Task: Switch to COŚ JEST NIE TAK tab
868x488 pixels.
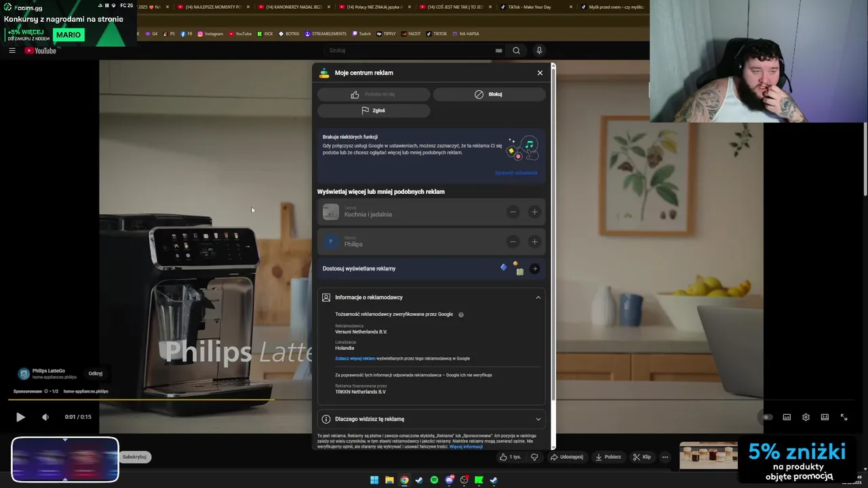Action: coord(455,7)
